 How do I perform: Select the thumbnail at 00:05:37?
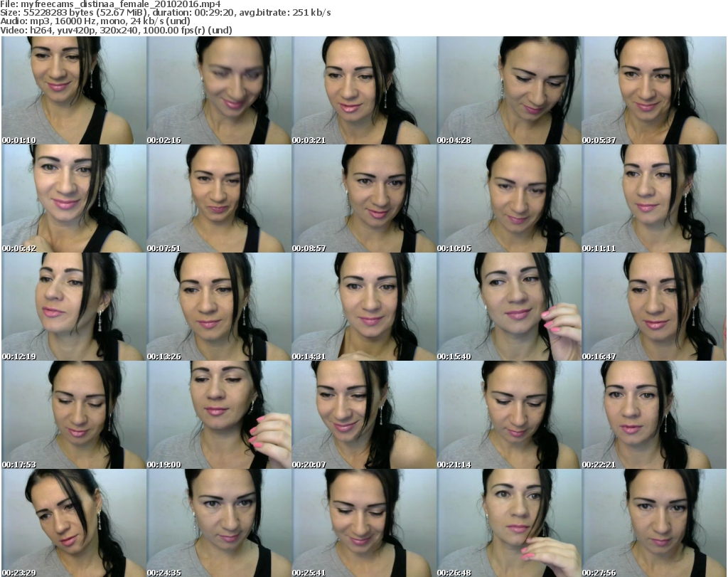point(654,90)
